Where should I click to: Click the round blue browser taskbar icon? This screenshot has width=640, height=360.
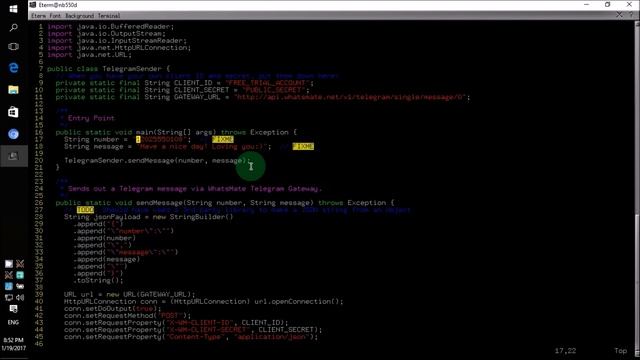point(13,134)
